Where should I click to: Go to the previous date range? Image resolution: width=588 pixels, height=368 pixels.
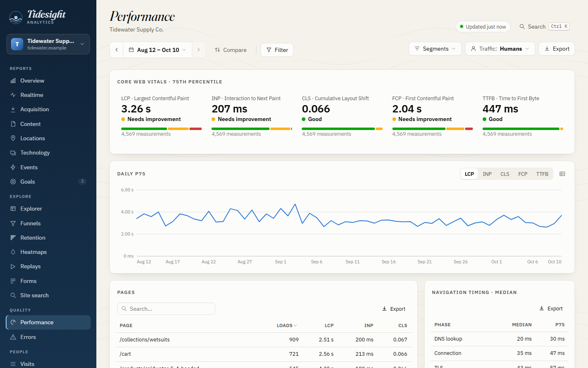116,50
